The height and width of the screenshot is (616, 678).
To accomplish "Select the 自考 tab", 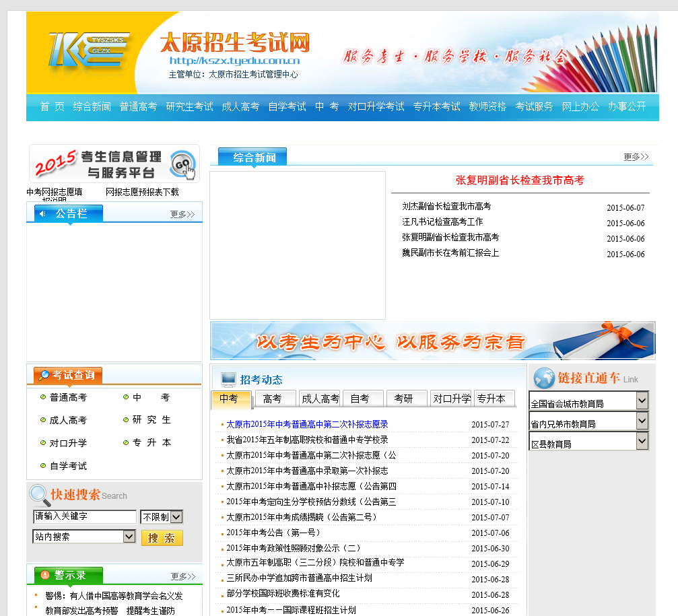I will coord(363,399).
